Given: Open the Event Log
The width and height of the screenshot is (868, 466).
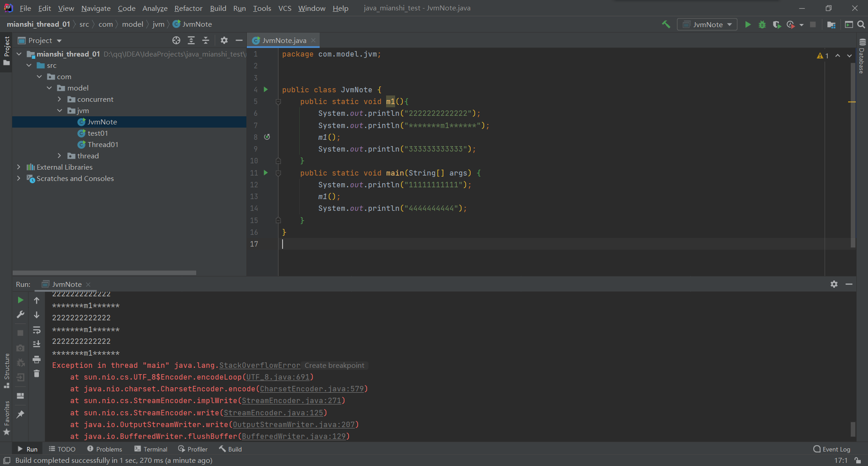Looking at the screenshot, I should [832, 449].
